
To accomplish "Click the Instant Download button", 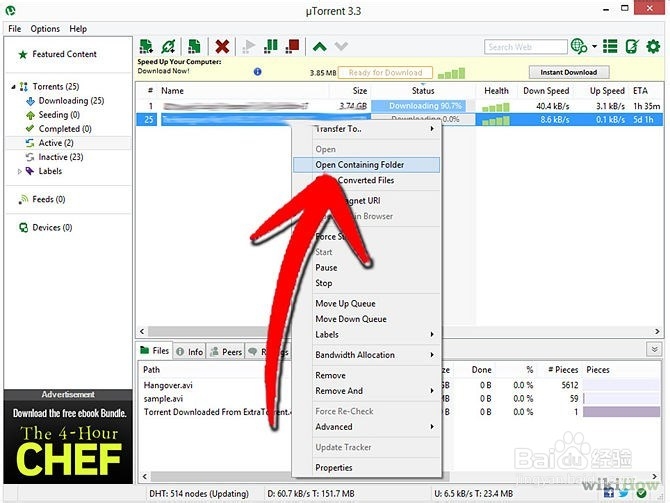I will click(569, 72).
